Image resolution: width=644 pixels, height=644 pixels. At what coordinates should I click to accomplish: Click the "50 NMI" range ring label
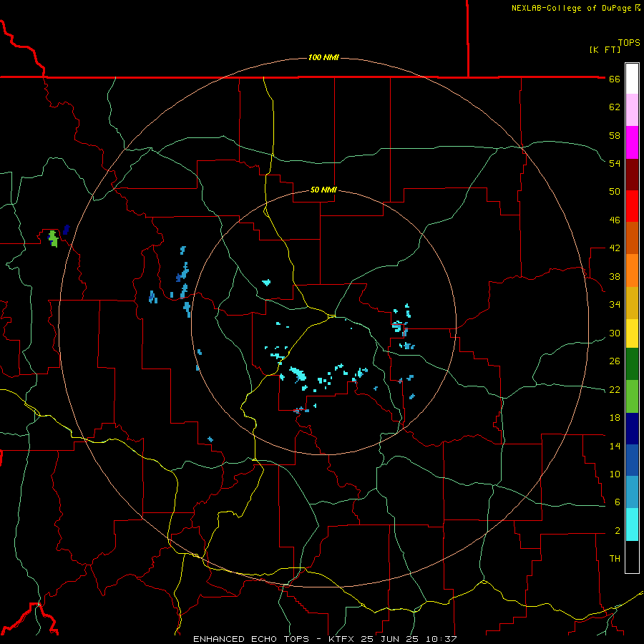pos(323,190)
